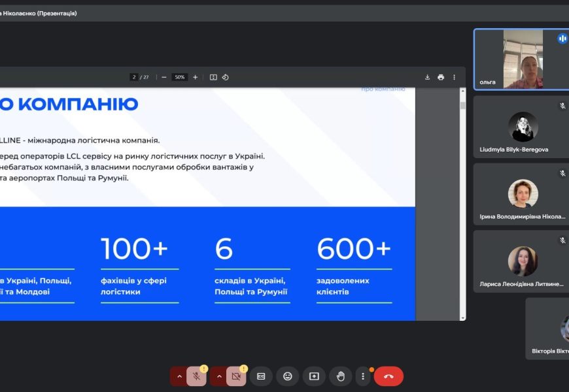Raise your hand in the call
This screenshot has width=569, height=392.
[340, 376]
